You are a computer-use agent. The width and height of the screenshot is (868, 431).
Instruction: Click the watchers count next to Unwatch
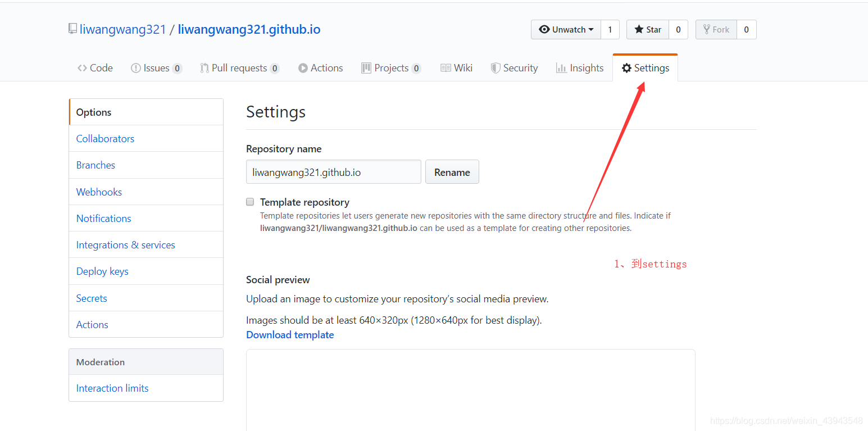(610, 29)
